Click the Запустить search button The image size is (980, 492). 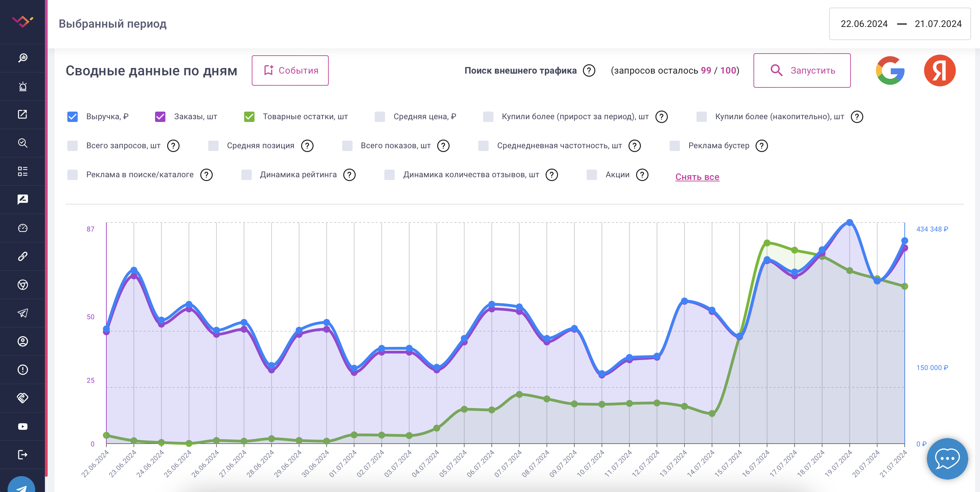[802, 71]
